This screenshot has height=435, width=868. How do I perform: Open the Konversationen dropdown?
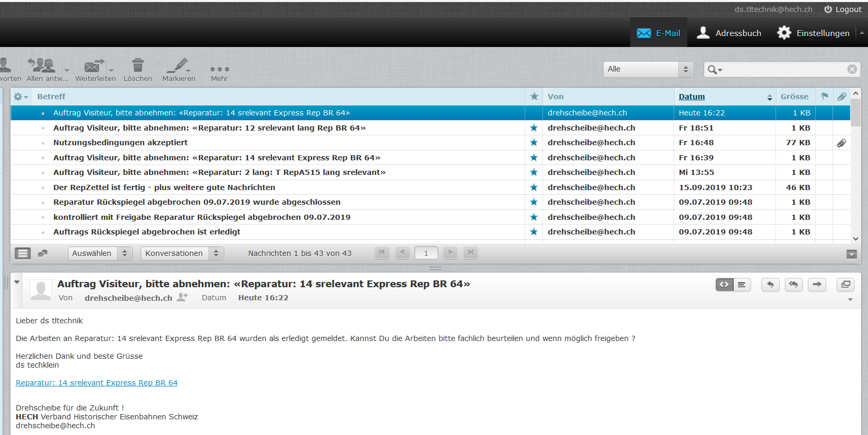coord(182,253)
